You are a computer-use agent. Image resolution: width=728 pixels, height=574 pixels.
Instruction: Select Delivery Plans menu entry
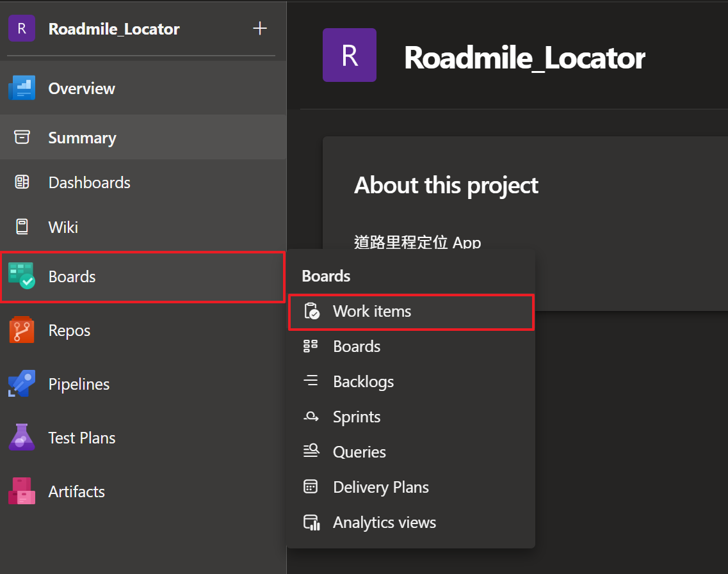[x=381, y=488]
